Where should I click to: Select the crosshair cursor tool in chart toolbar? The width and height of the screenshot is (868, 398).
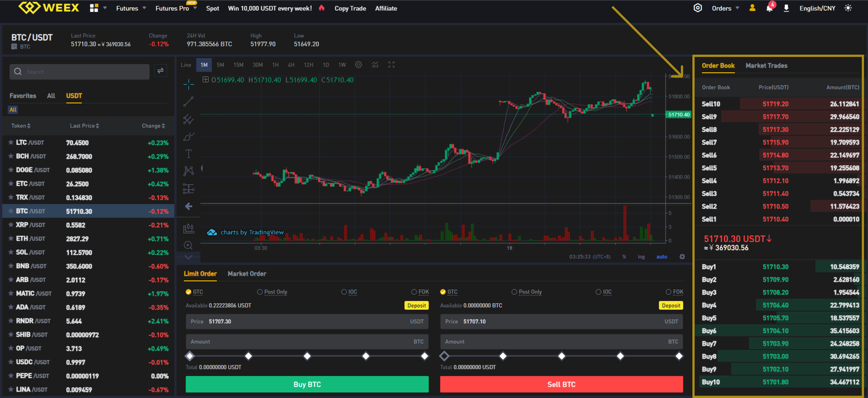[188, 84]
